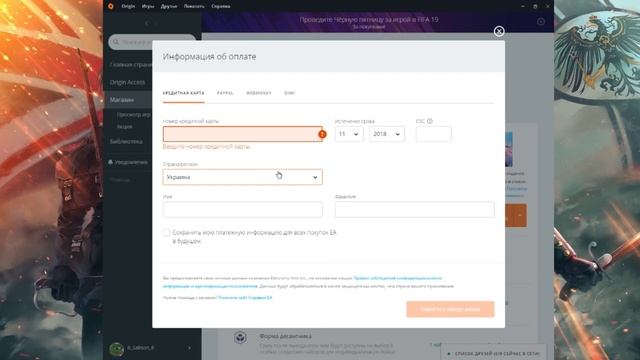Open Магазин in the sidebar
Screen dimensions: 640x360
[x=122, y=100]
